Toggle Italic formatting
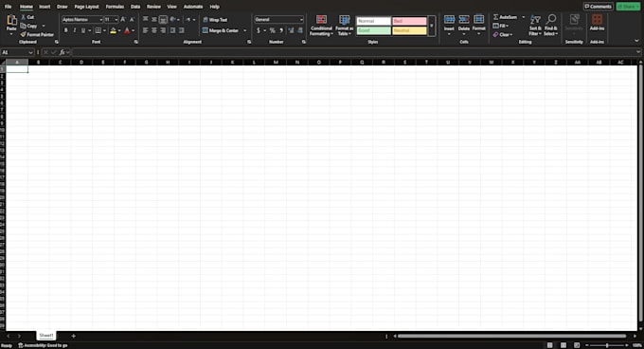The height and width of the screenshot is (349, 644). pos(74,30)
